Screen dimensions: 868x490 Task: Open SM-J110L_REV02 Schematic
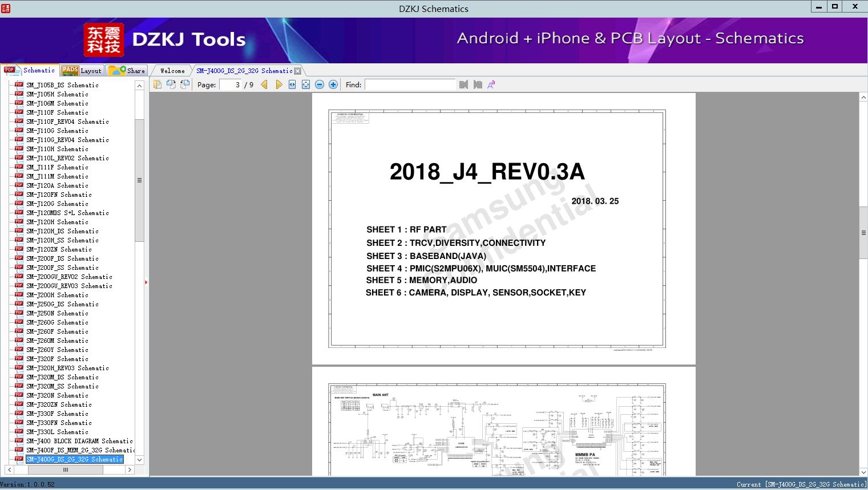[x=67, y=158]
